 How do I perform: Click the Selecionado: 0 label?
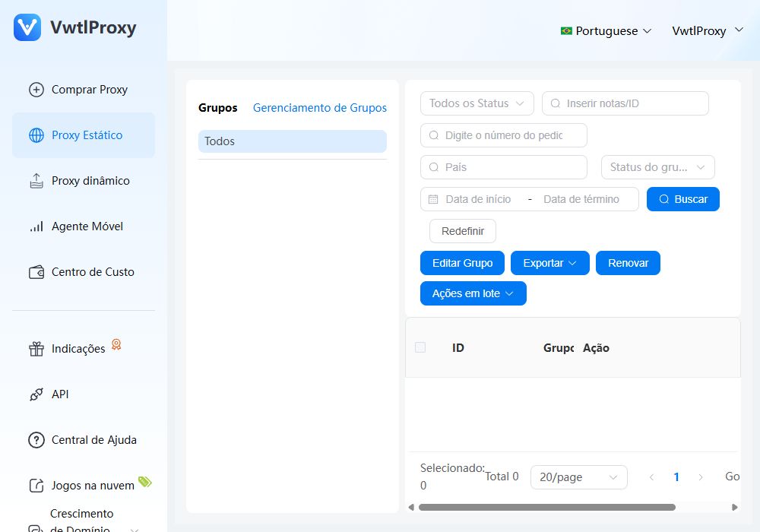tap(451, 477)
